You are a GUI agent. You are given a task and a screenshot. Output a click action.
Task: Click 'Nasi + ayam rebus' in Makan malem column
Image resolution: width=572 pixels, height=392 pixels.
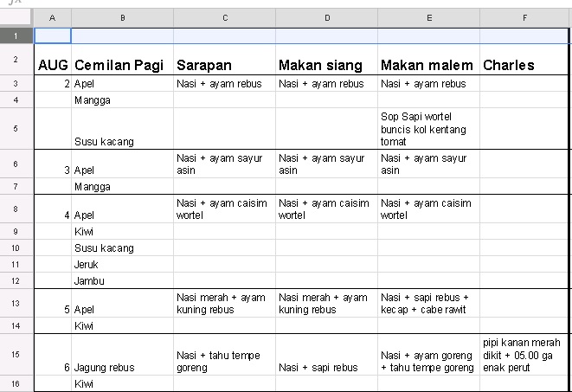(429, 83)
